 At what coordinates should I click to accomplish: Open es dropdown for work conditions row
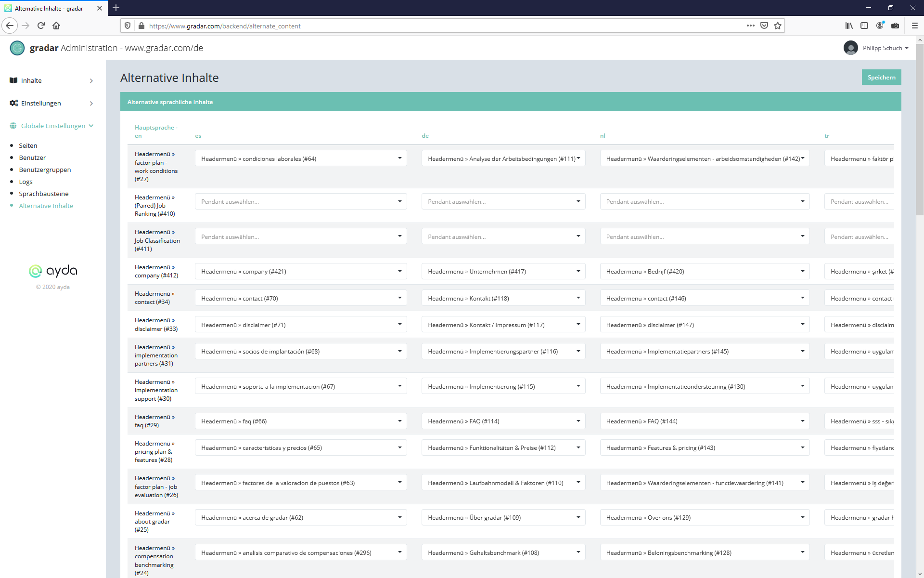[301, 158]
